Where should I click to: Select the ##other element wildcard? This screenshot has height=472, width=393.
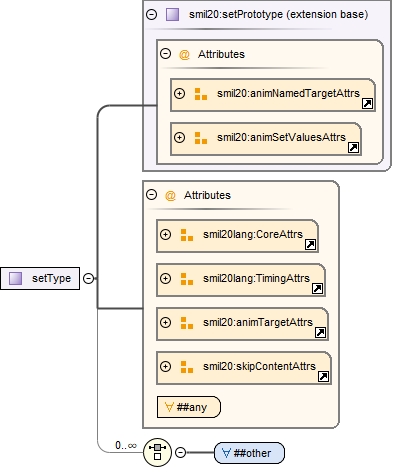click(249, 453)
